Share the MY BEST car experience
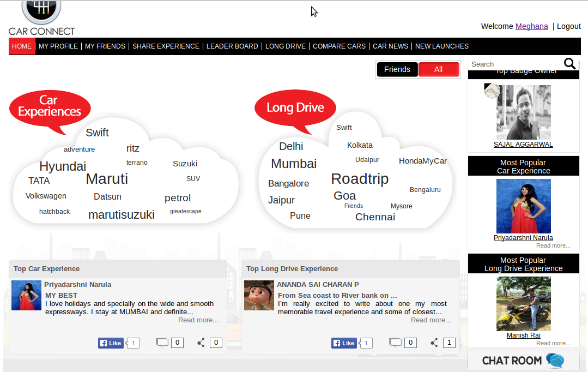Viewport: 588px width, 372px height. tap(201, 343)
